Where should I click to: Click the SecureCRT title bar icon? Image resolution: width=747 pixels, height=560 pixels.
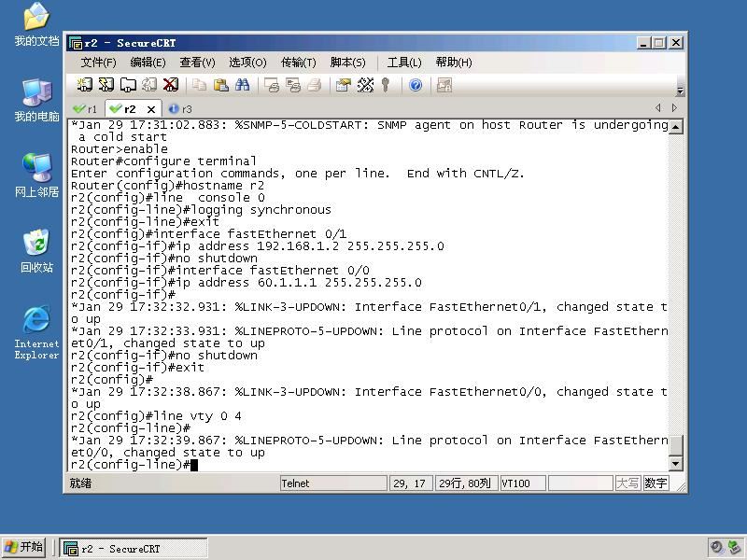point(76,43)
